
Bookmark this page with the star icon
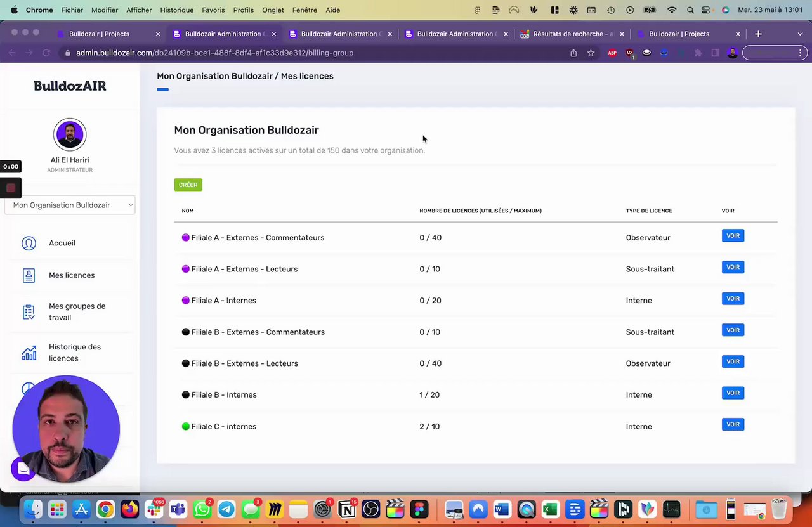click(x=591, y=53)
